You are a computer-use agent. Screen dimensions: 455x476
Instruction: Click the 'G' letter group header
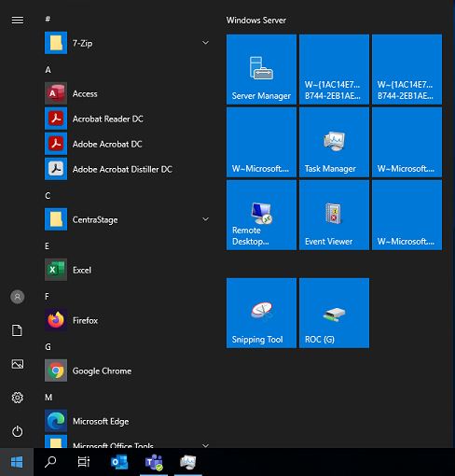(48, 347)
